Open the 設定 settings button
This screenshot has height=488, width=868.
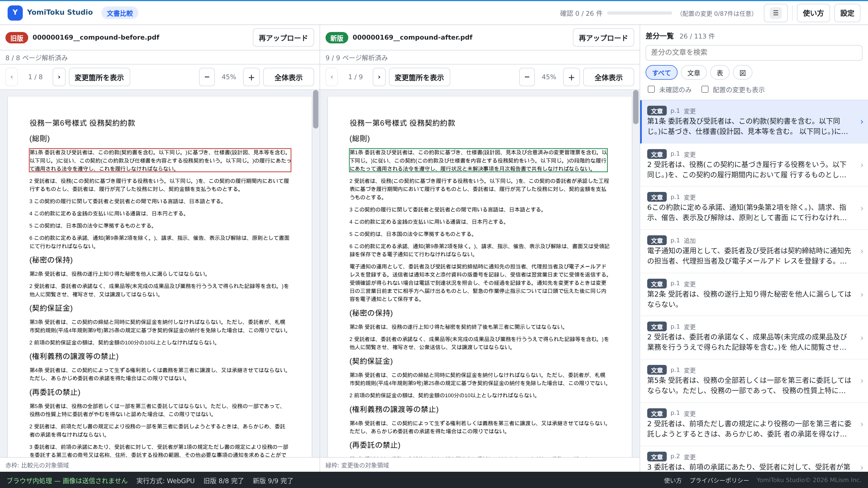coord(847,13)
